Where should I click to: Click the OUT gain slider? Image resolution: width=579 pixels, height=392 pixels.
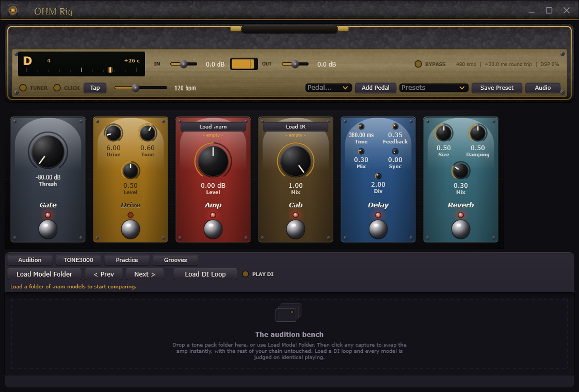[295, 64]
